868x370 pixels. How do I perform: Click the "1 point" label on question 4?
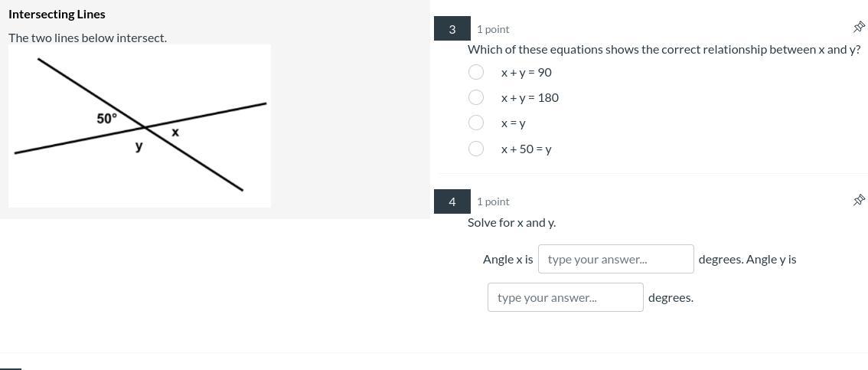(x=493, y=201)
